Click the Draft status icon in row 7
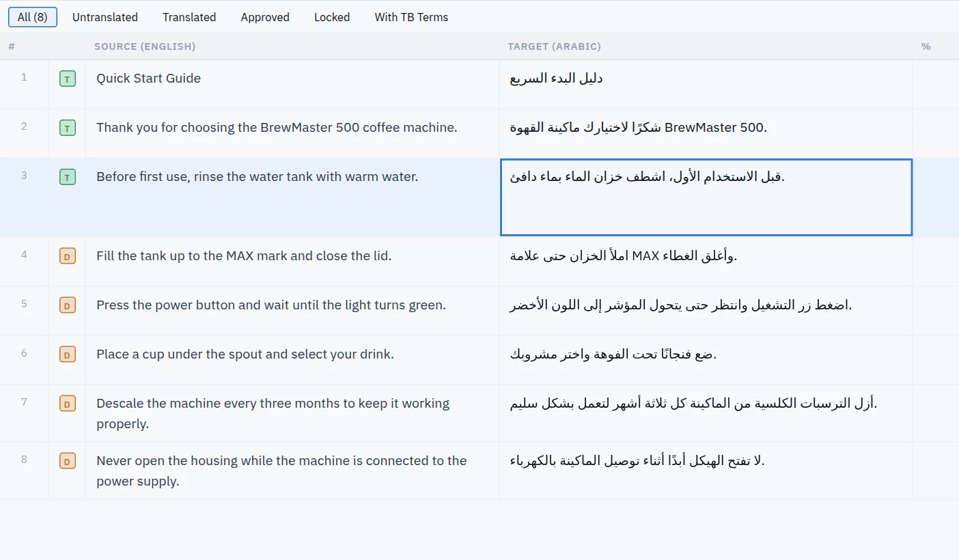959x560 pixels. pyautogui.click(x=67, y=404)
